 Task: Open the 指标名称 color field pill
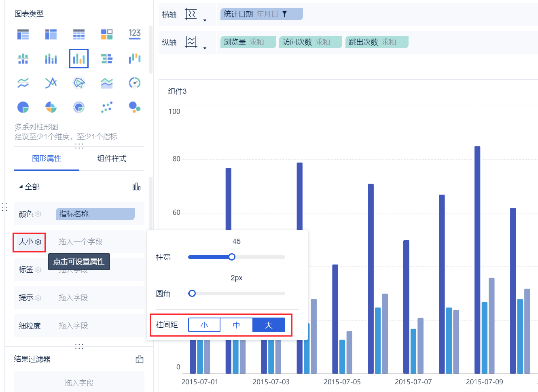coord(95,214)
